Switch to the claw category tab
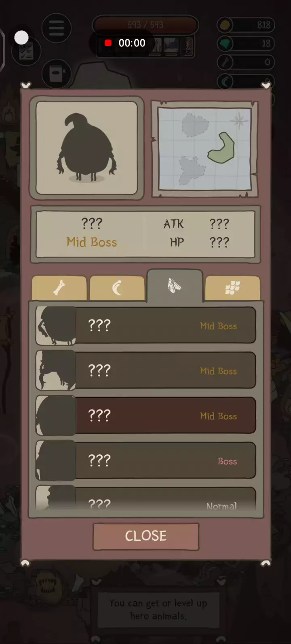Screen dimensions: 291x644 [117, 288]
